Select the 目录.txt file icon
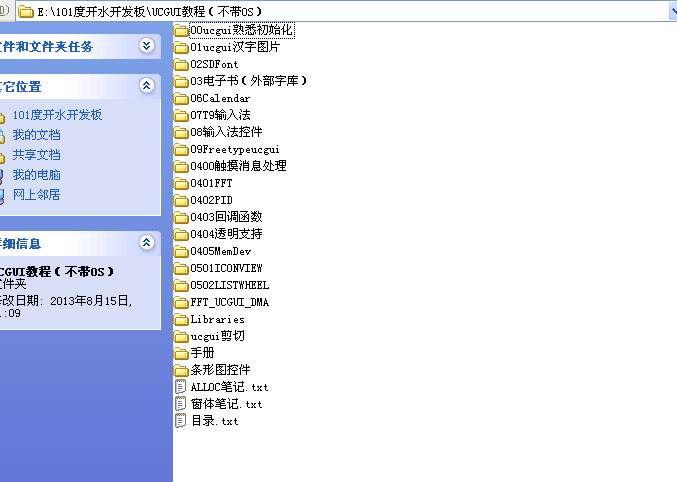Screen dimensions: 677x482 (180, 421)
